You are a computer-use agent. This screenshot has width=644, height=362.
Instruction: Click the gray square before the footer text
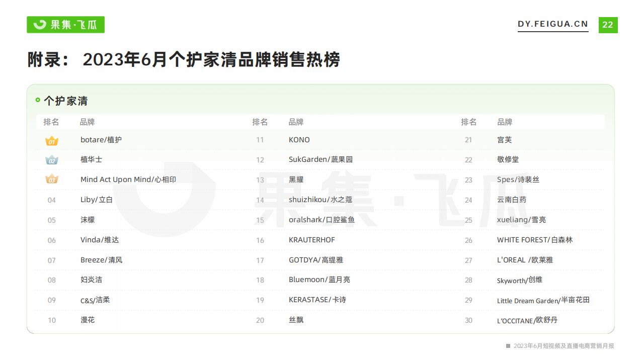coord(508,346)
